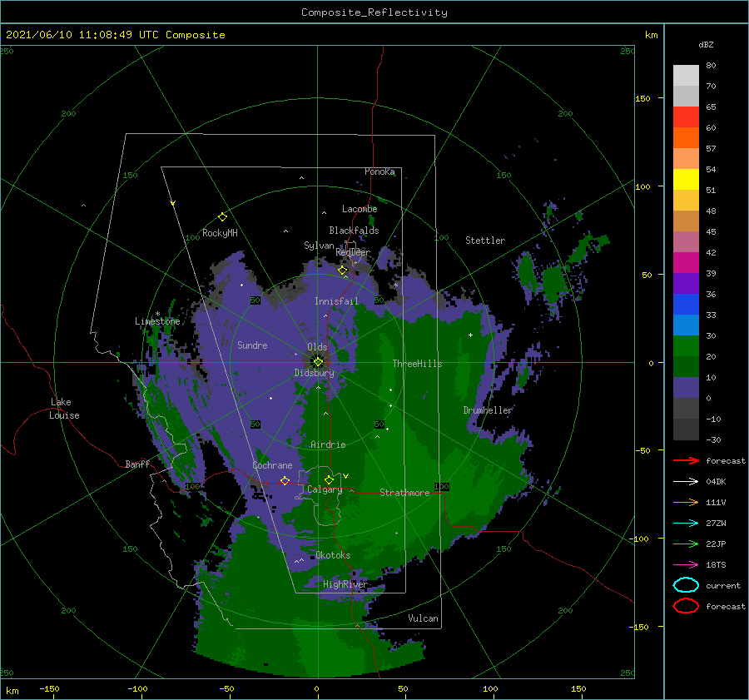Click the HighRiver city label
This screenshot has width=749, height=700.
coord(345,584)
